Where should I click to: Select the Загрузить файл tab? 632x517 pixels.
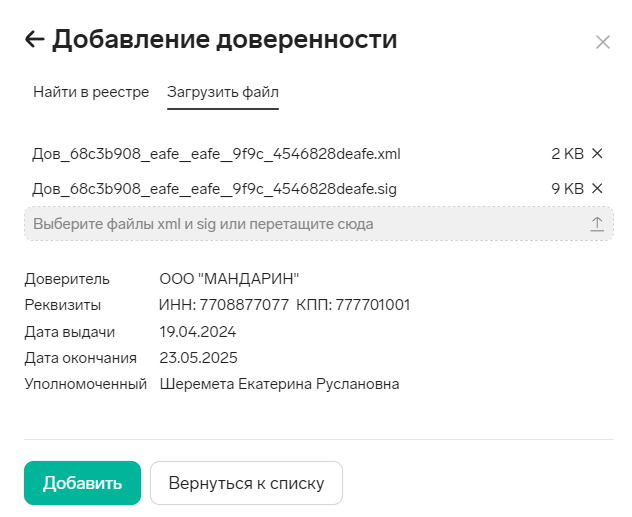[223, 92]
